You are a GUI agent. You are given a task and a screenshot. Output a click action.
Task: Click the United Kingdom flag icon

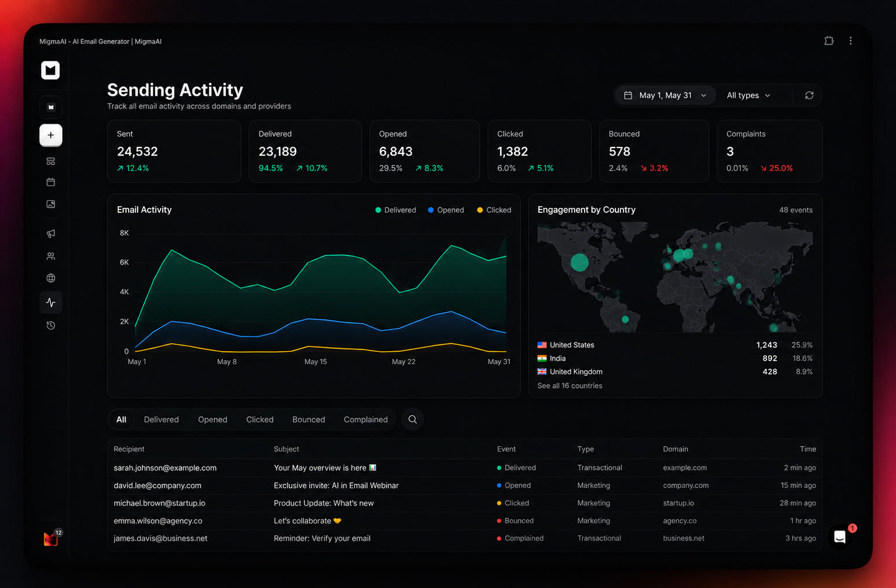[542, 372]
